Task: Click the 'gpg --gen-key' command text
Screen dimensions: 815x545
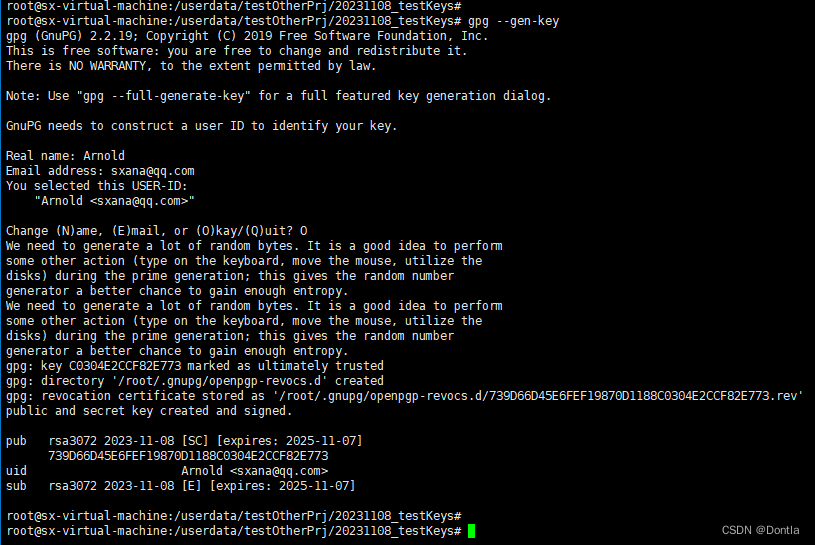Action: click(513, 21)
